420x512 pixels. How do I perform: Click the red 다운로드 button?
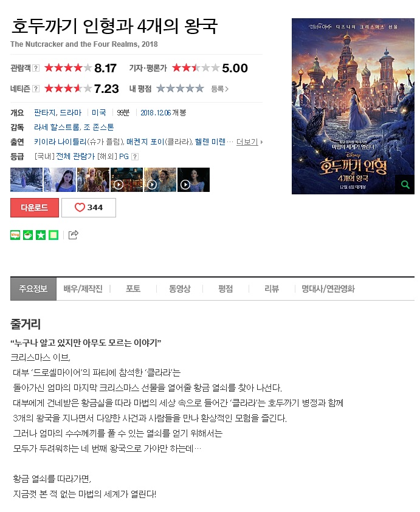[35, 208]
